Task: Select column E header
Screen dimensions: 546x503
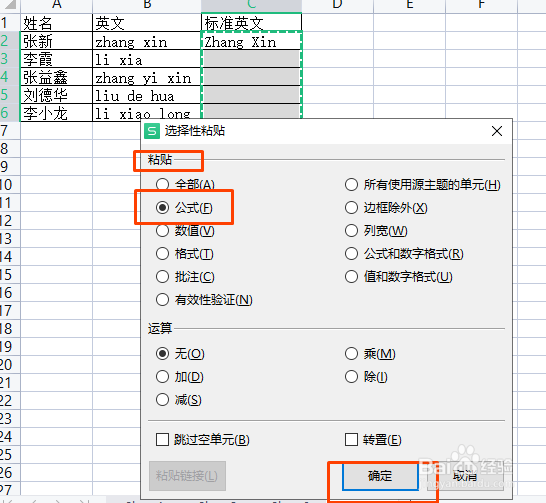Action: tap(410, 5)
